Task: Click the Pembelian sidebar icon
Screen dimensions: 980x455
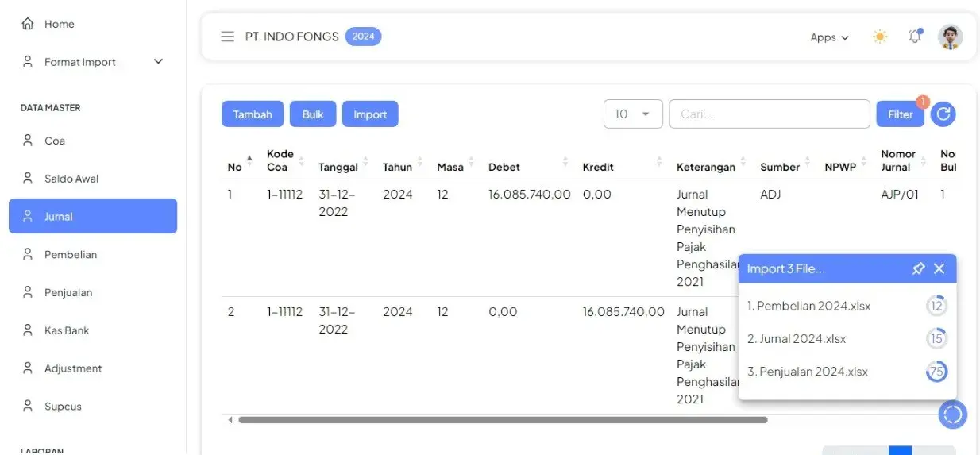Action: click(28, 254)
